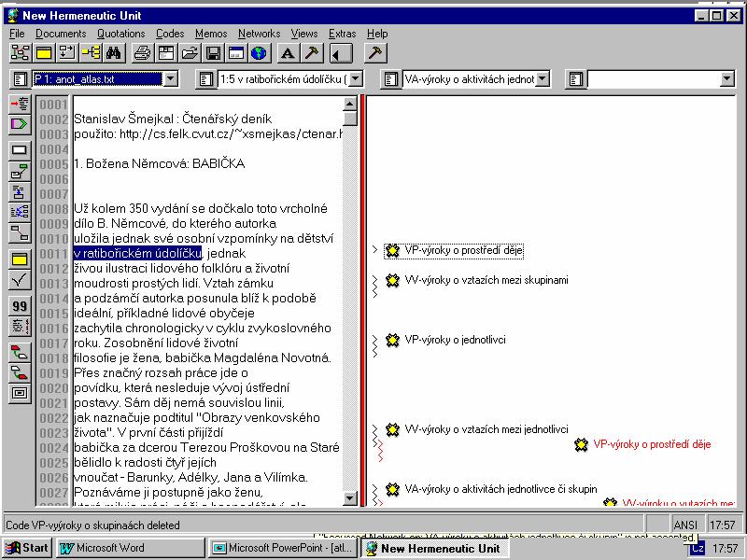Click the red-to-white link sidebar icon
Screen dimensions: 747x560
click(x=20, y=353)
